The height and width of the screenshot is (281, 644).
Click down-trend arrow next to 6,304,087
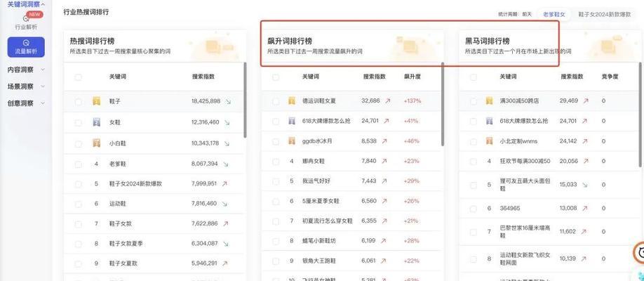tap(227, 244)
